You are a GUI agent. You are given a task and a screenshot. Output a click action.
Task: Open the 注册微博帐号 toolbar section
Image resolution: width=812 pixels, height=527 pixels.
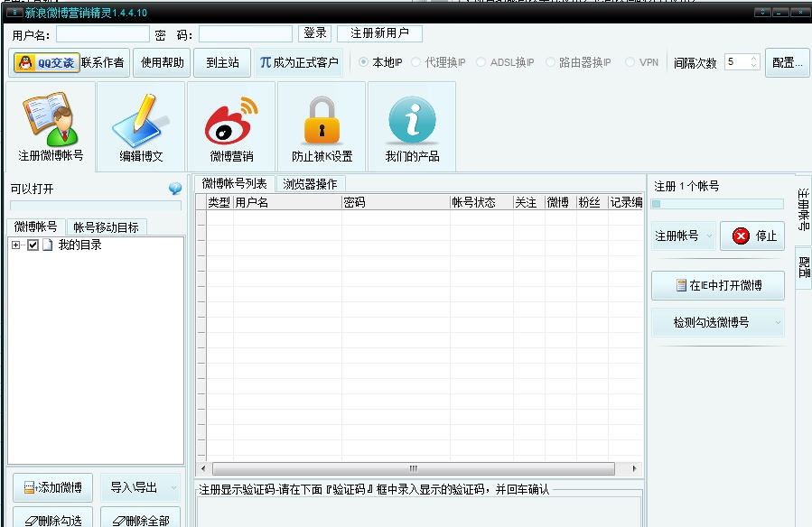click(x=51, y=126)
